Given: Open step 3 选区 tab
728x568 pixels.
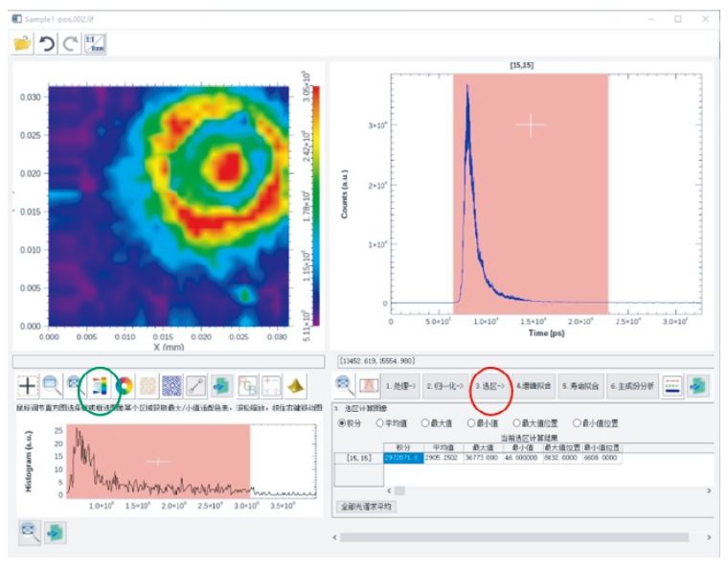Looking at the screenshot, I should 488,386.
